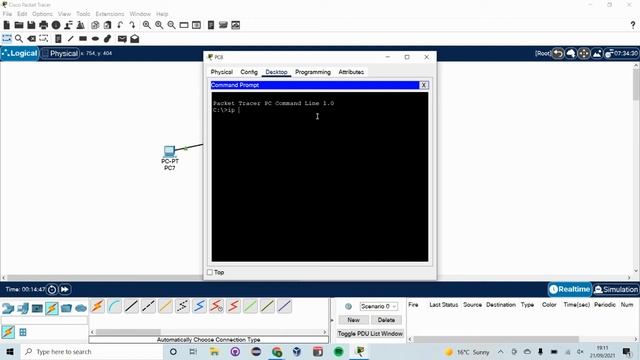Viewport: 640px width, 360px height.
Task: Open the Scenario 0 dropdown
Action: 378,306
